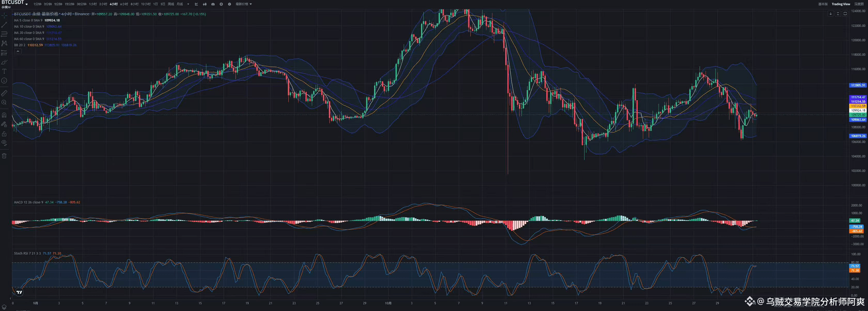Select the 3日 timeframe
This screenshot has width=868, height=311.
coord(163,4)
